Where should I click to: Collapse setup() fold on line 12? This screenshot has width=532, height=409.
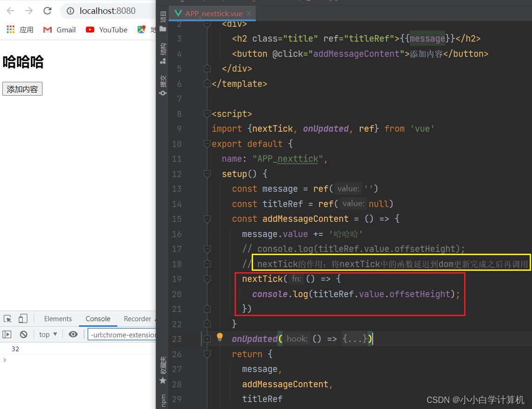click(x=207, y=174)
